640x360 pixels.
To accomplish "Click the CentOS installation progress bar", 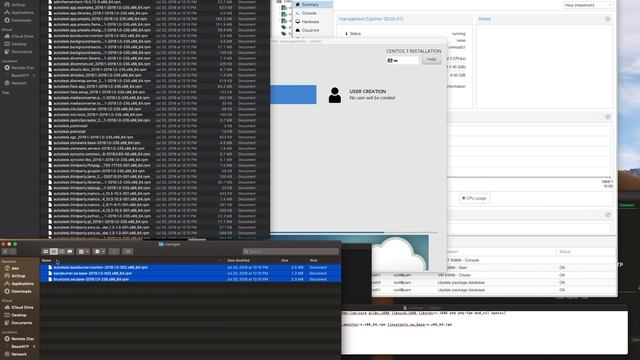I will point(353,233).
